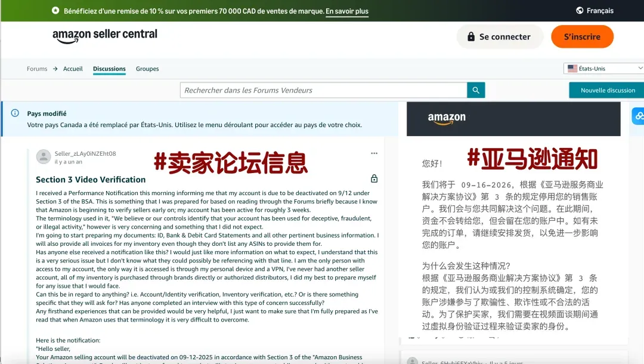Image resolution: width=644 pixels, height=364 pixels.
Task: Open the En savoir plus link
Action: pyautogui.click(x=347, y=11)
